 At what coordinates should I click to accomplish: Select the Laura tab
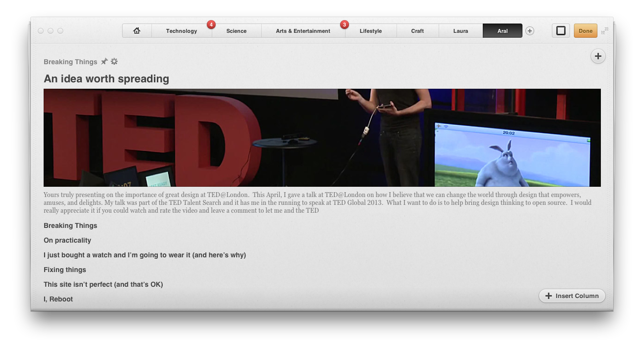461,31
